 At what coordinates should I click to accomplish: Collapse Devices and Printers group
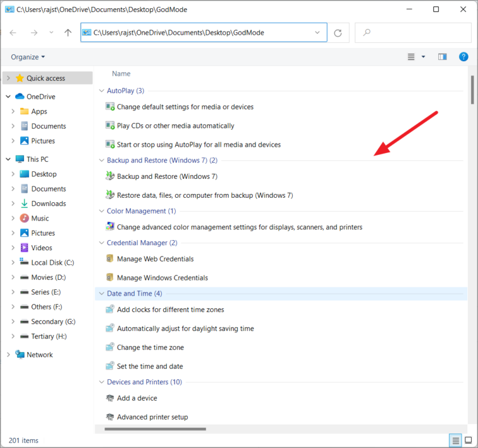coord(101,382)
